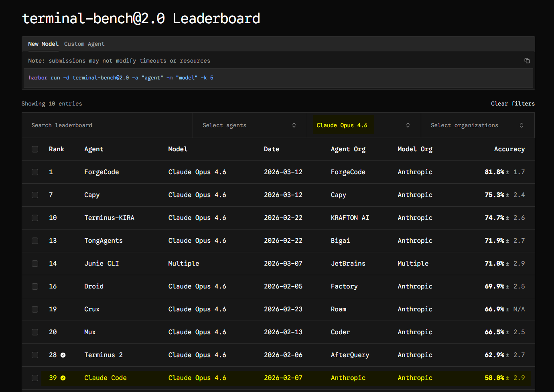The width and height of the screenshot is (554, 392).
Task: Focus the Search leaderboard field
Action: click(x=108, y=125)
